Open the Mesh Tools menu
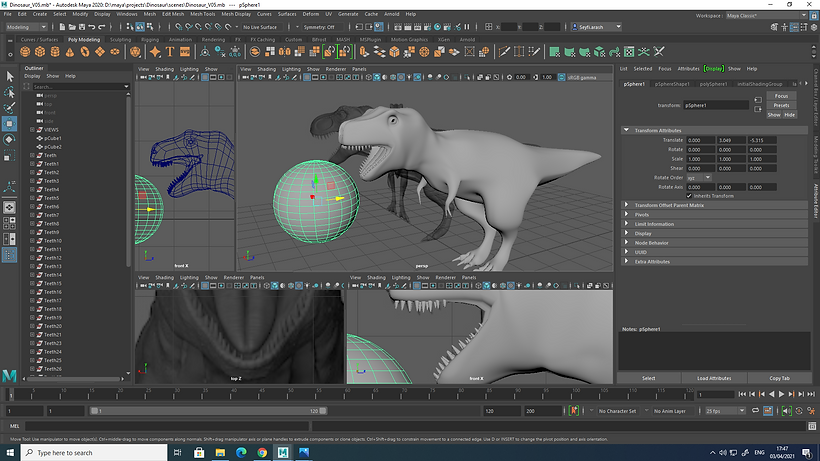The image size is (820, 461). [202, 14]
